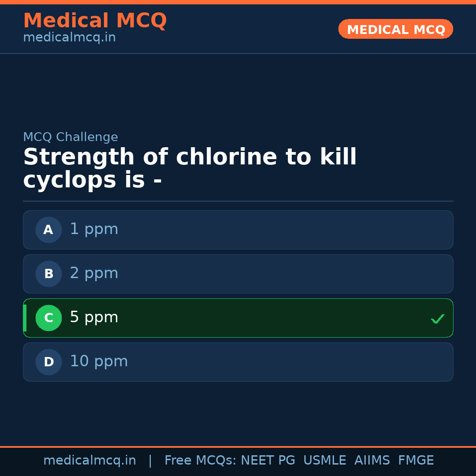Click USMLE in the footer

coord(324,461)
